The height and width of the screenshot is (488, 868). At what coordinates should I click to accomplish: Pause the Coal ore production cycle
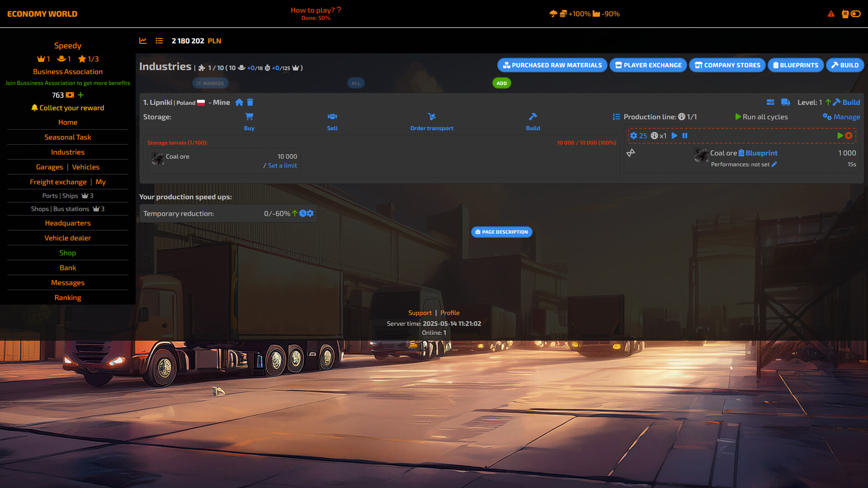pyautogui.click(x=684, y=136)
